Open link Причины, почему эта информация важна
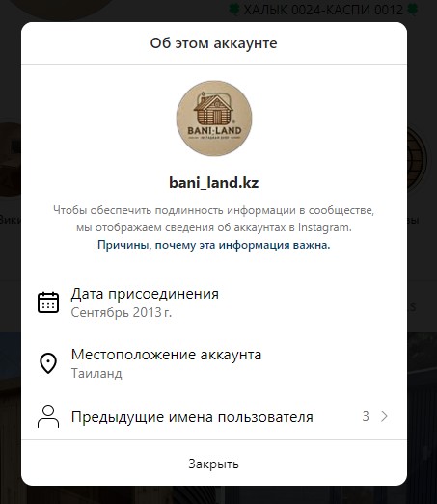The width and height of the screenshot is (437, 504). (214, 245)
